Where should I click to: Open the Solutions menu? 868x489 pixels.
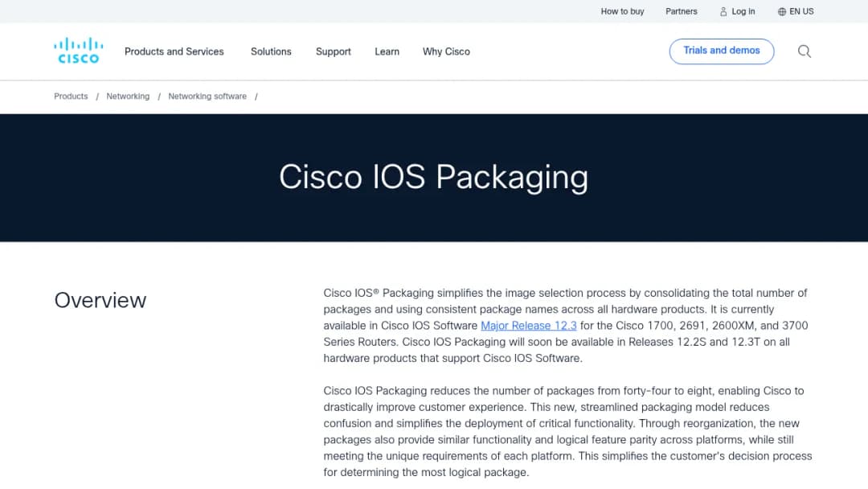(271, 51)
